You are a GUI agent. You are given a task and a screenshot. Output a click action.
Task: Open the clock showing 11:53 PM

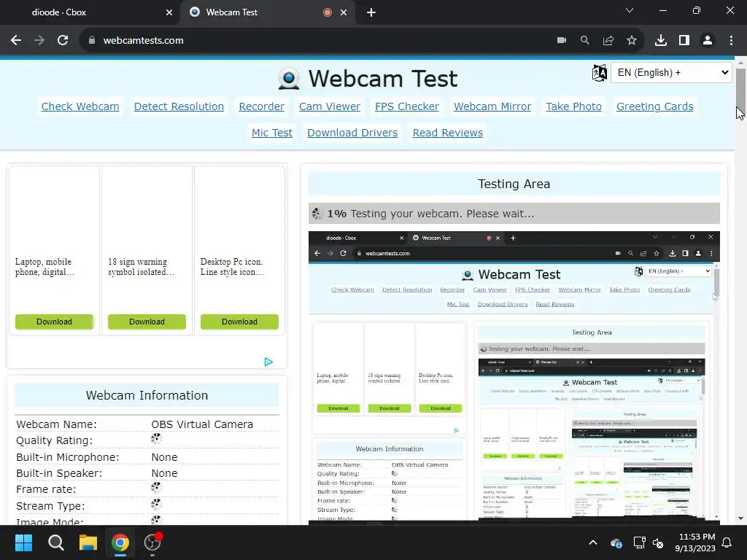tap(695, 542)
